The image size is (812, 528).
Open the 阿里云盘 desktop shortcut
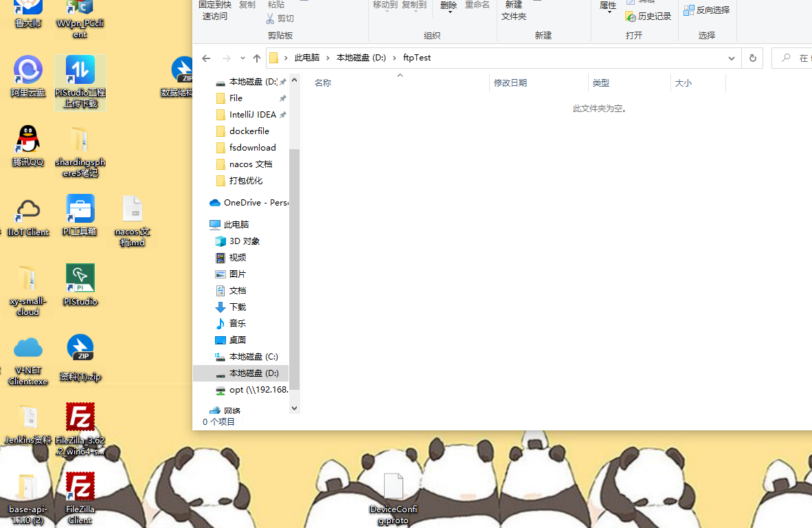click(x=28, y=71)
